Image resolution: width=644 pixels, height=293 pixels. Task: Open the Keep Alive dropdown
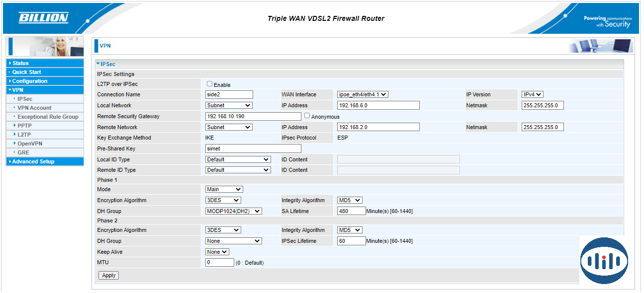pos(217,252)
